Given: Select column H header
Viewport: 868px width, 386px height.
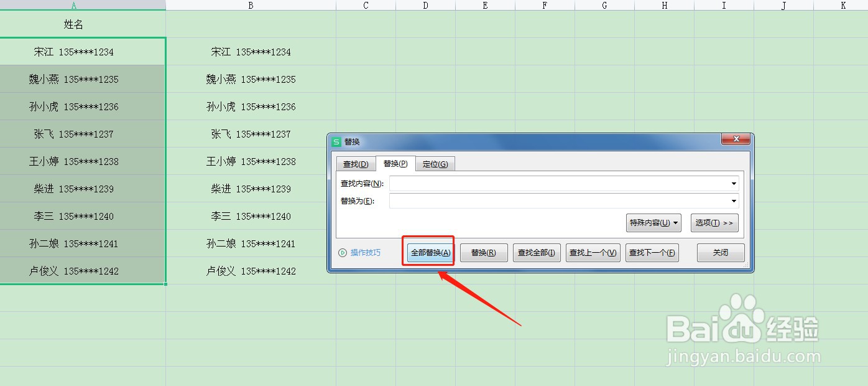Looking at the screenshot, I should (x=664, y=5).
